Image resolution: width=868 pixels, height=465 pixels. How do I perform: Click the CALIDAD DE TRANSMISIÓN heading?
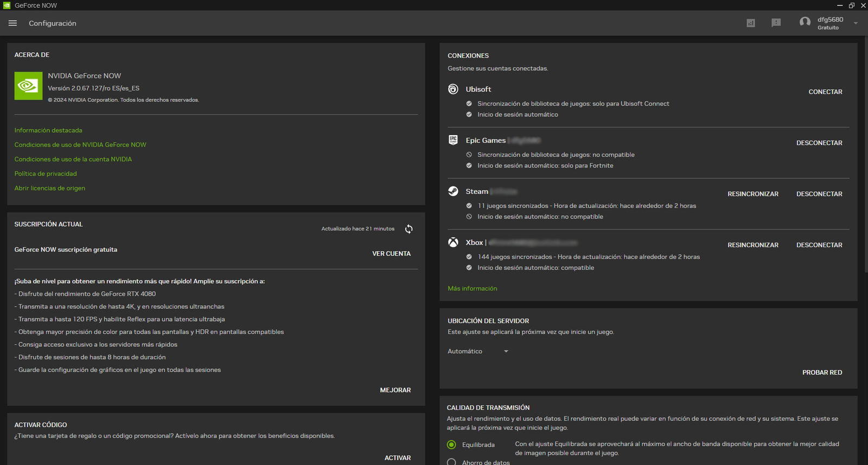point(488,407)
